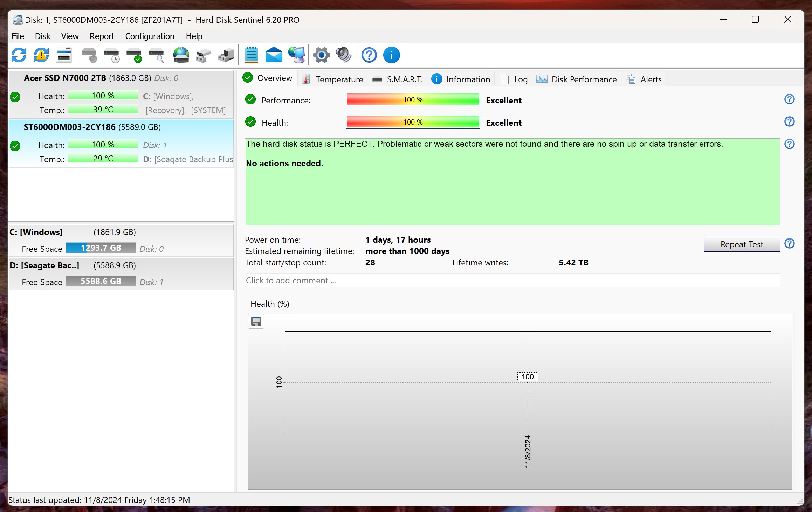Viewport: 812px width, 512px height.
Task: Open the File menu
Action: coord(18,36)
